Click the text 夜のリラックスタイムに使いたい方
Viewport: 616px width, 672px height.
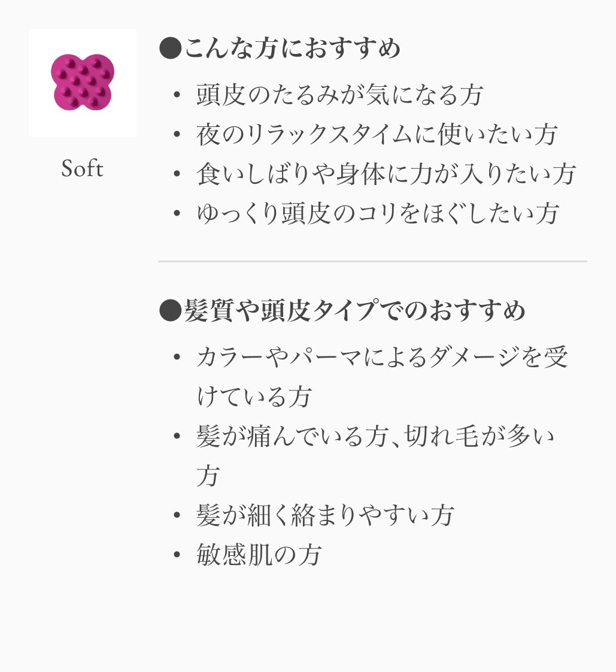pos(377,135)
